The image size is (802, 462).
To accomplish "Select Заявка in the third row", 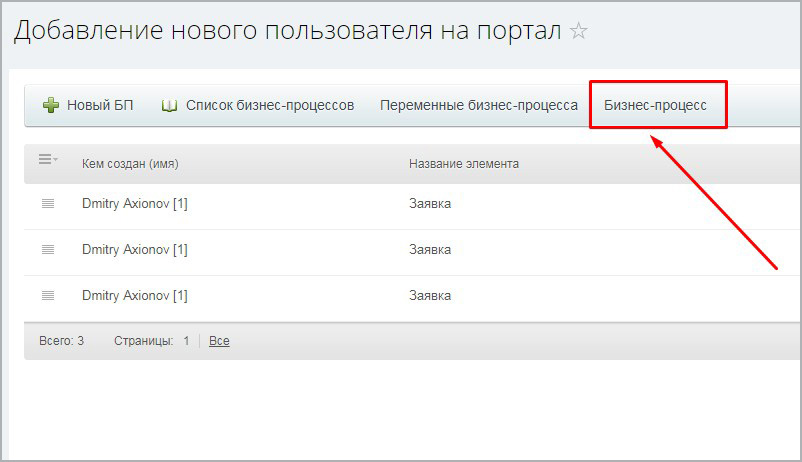I will click(x=430, y=295).
